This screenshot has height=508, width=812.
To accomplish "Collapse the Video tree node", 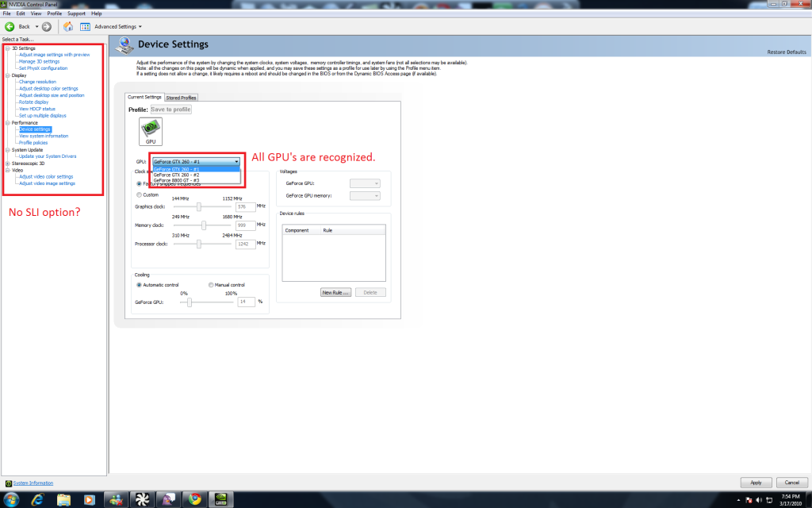I will coord(7,171).
